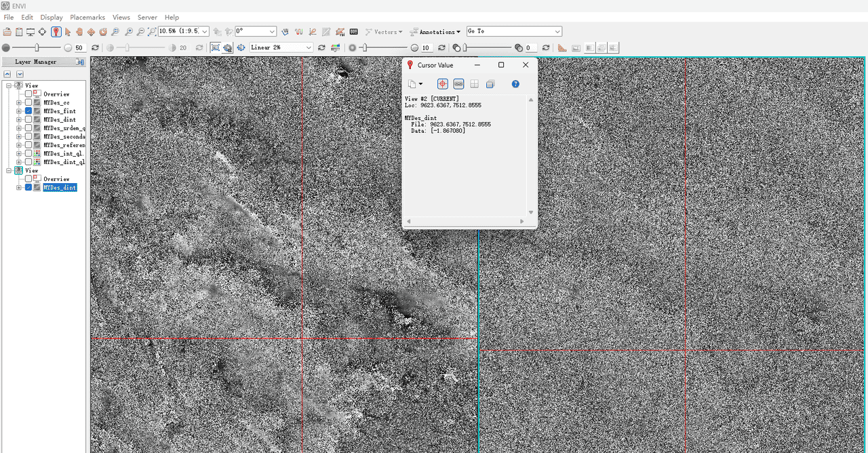Select the Cursor Value tool in toolbar
Screen dimensions: 868x453
[56, 32]
